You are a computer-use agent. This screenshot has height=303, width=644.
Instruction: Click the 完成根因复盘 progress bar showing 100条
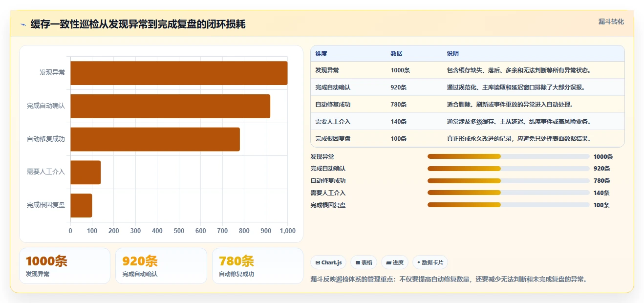(x=509, y=205)
